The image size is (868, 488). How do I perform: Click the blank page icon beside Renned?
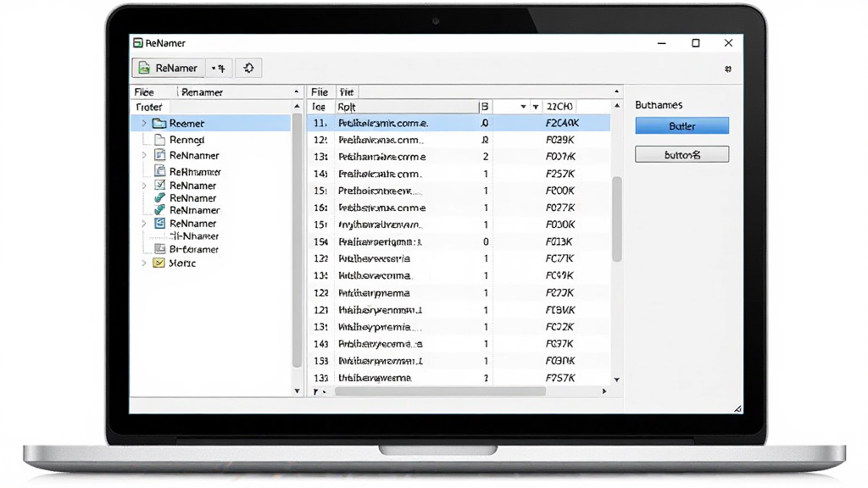[x=159, y=140]
